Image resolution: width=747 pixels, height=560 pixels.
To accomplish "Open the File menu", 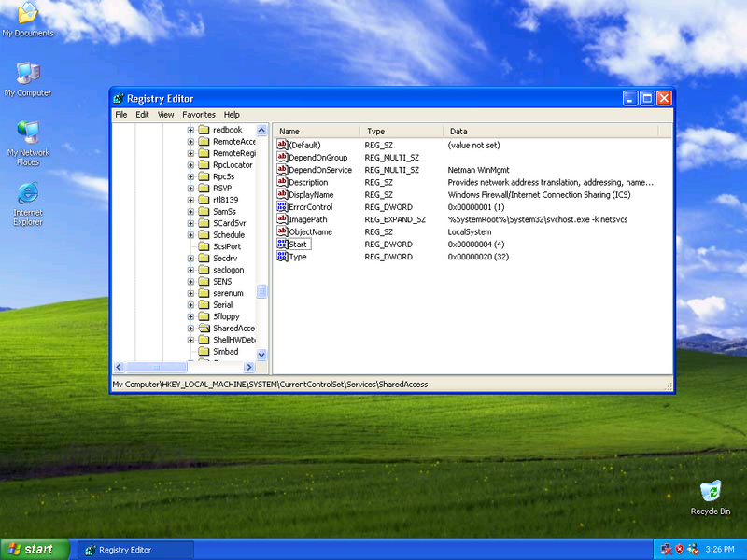I will point(121,115).
